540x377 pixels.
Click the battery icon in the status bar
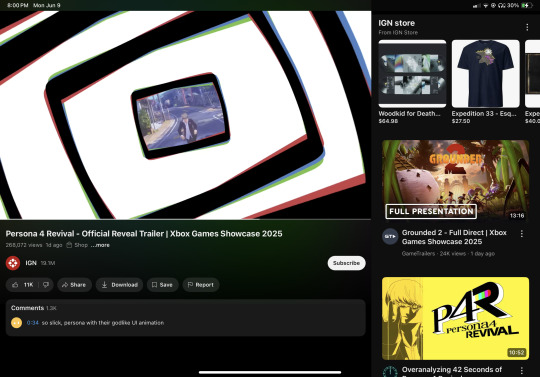coord(527,5)
